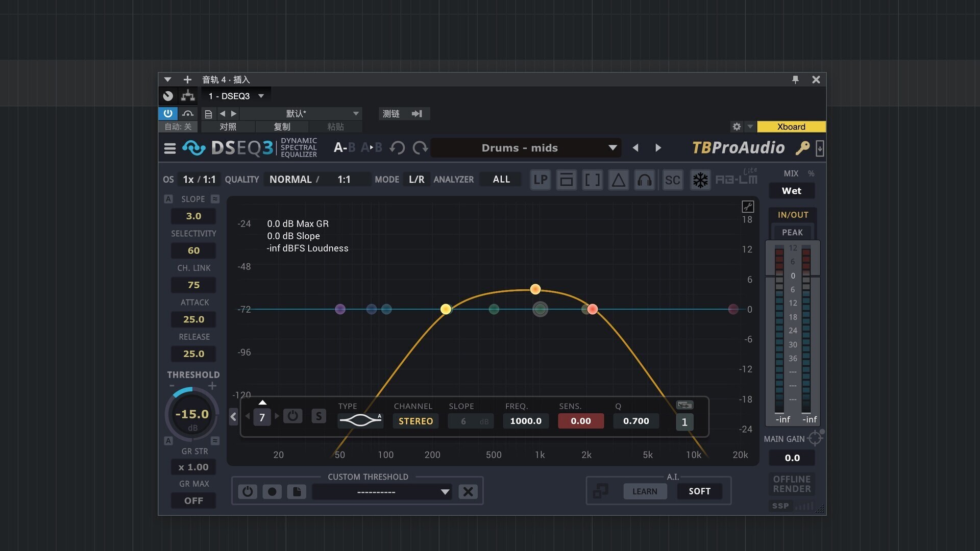Screen dimensions: 980x551
Task: Select previous preset arrow
Action: tap(635, 148)
